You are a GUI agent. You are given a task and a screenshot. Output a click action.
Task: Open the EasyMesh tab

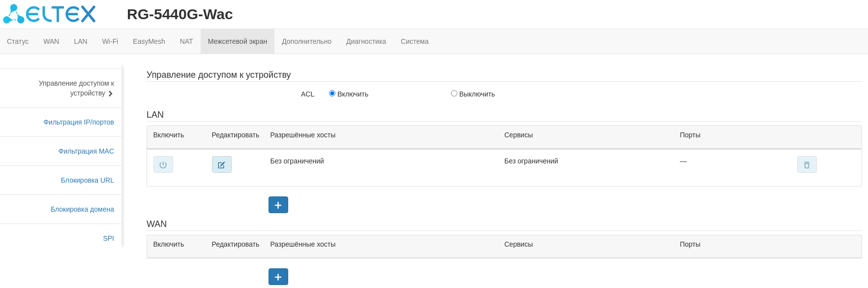coord(149,41)
